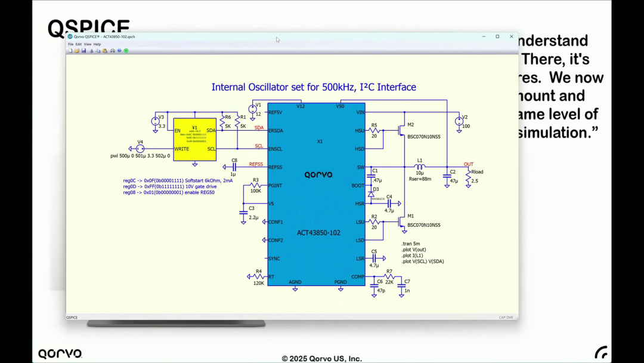Select resistor R2 at the LSU pin

374,222
